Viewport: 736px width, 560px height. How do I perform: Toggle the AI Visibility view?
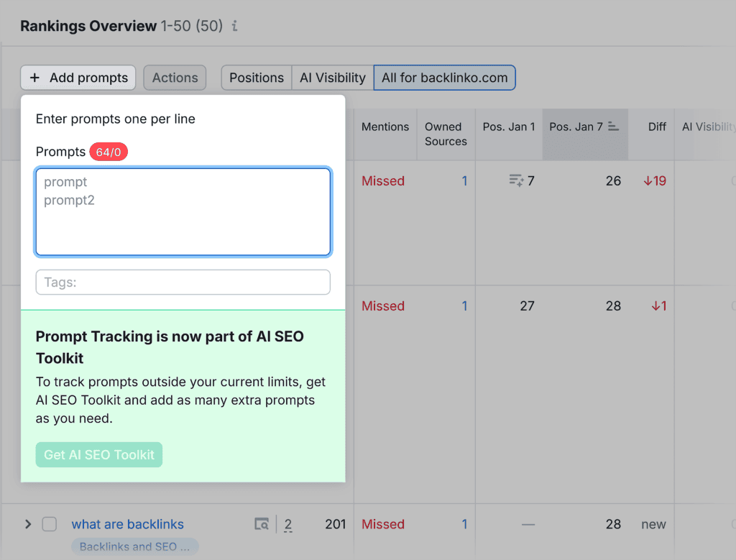pos(332,78)
